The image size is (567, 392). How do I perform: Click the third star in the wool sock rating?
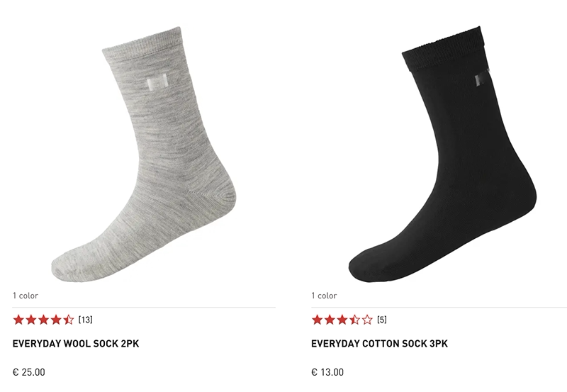(x=43, y=320)
